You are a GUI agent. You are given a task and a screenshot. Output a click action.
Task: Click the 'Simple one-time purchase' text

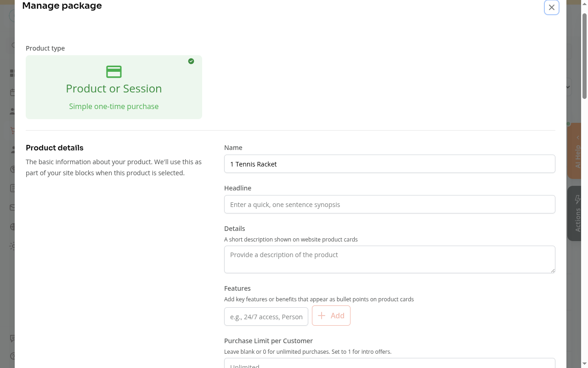[x=114, y=106]
